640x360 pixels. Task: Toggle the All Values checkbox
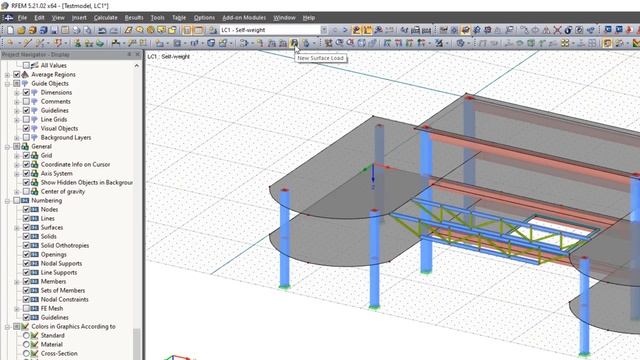click(x=26, y=65)
